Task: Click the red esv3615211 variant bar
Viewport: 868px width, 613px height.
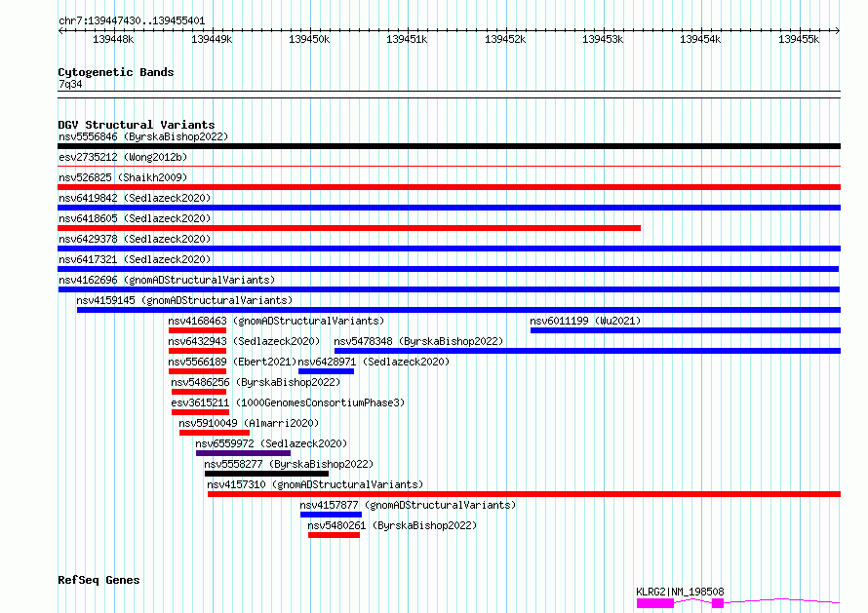Action: (200, 412)
